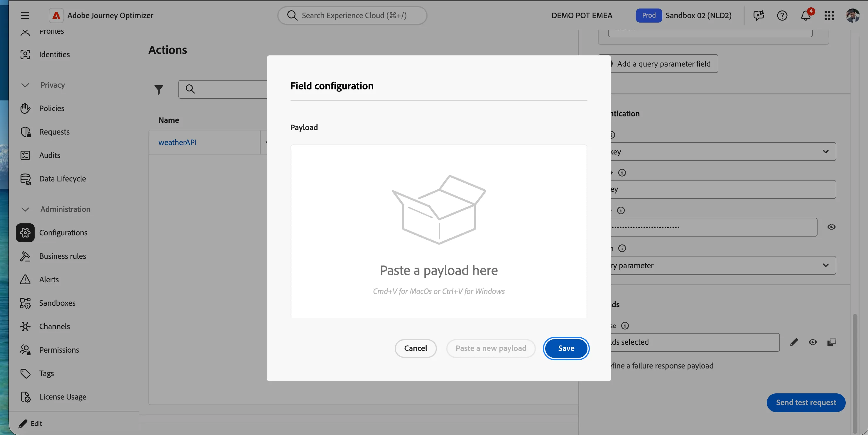868x435 pixels.
Task: Click the pencil edit icon beside fields selected
Action: (793, 342)
